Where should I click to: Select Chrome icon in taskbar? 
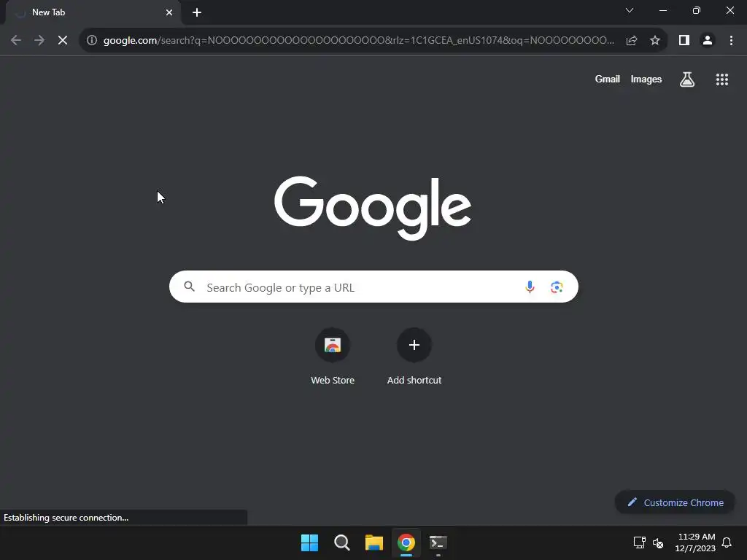click(406, 542)
